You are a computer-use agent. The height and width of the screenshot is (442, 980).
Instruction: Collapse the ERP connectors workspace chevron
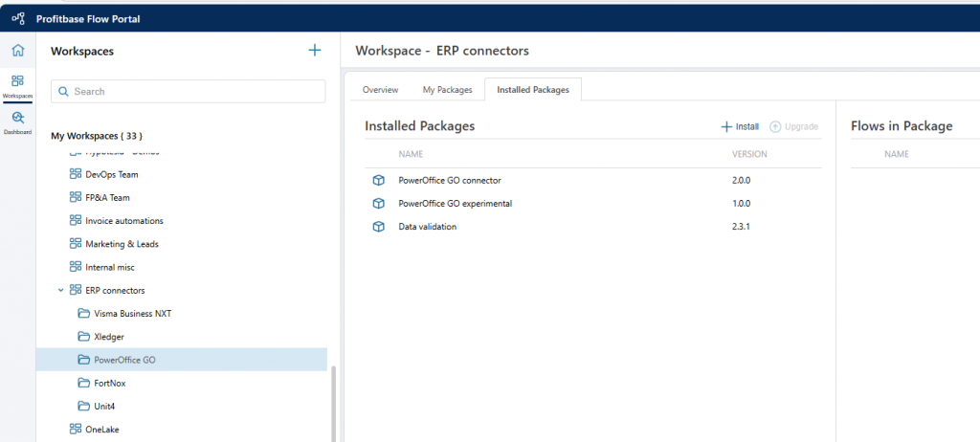tap(61, 290)
